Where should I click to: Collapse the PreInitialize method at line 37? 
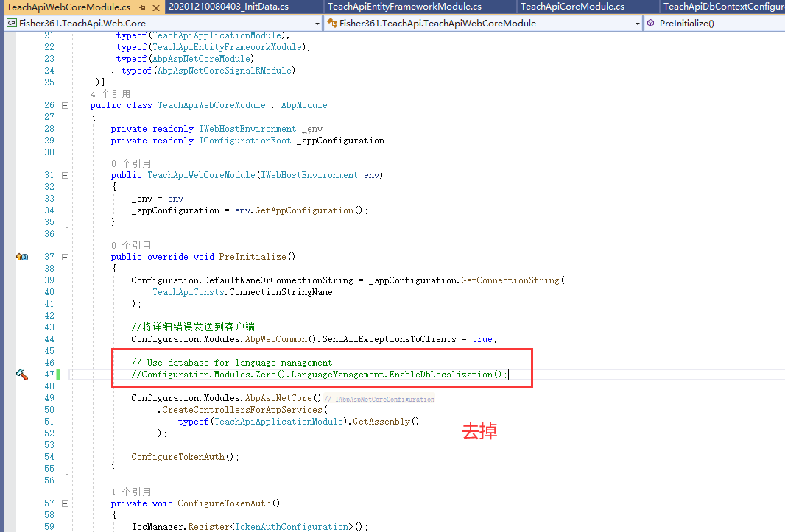[x=65, y=257]
